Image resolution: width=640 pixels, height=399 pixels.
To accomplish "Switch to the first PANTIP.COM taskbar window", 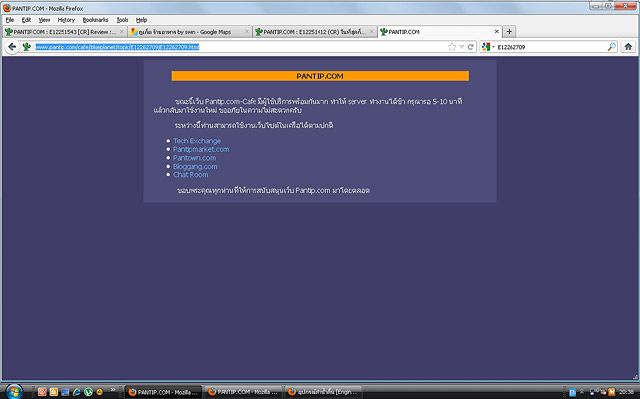I will (x=163, y=392).
